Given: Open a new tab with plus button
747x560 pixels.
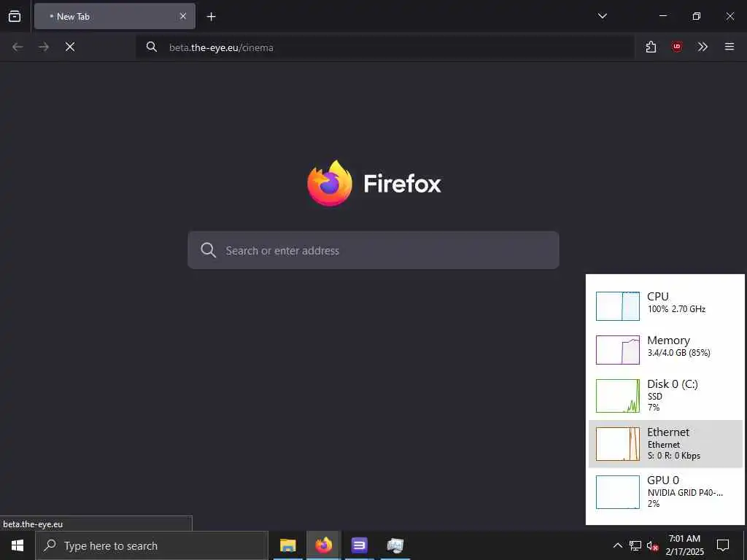Looking at the screenshot, I should [x=211, y=17].
